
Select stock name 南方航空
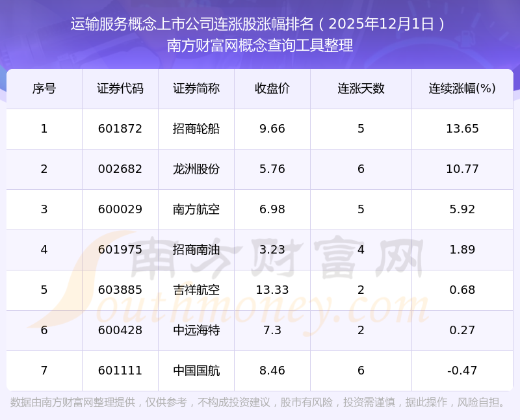196,209
